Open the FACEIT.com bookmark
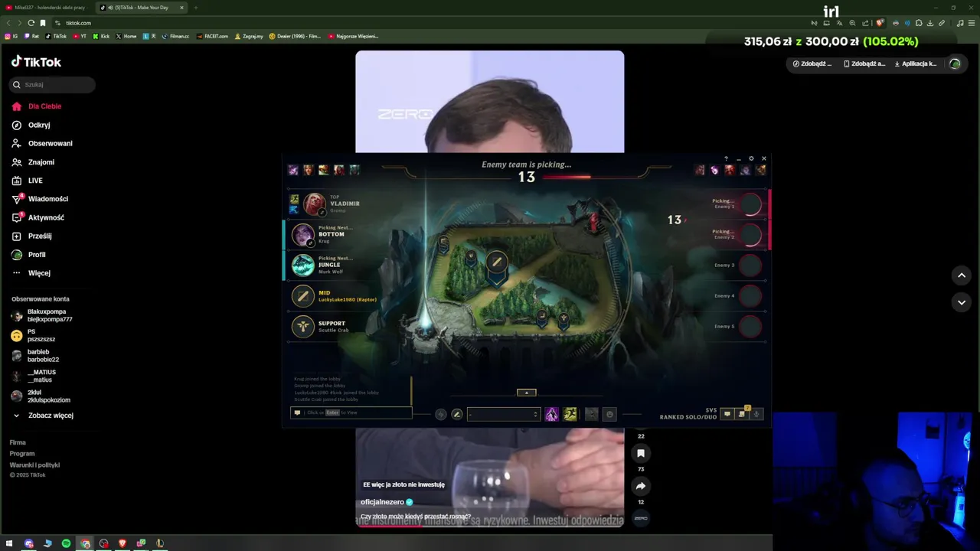 212,36
